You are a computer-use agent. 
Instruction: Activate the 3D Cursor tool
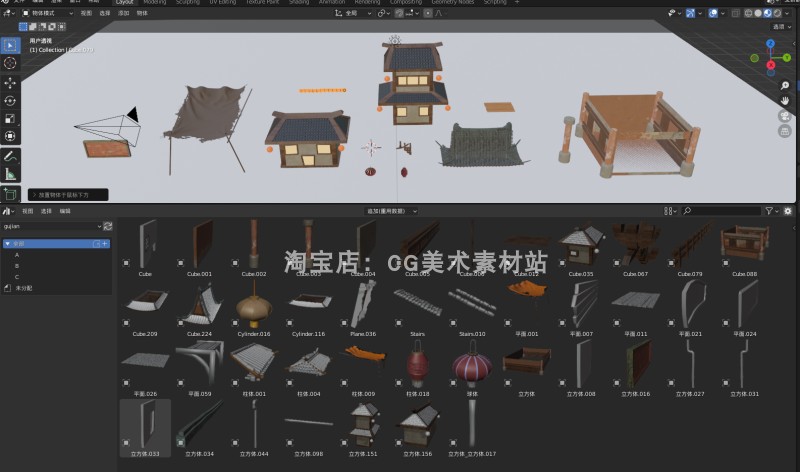pos(10,63)
